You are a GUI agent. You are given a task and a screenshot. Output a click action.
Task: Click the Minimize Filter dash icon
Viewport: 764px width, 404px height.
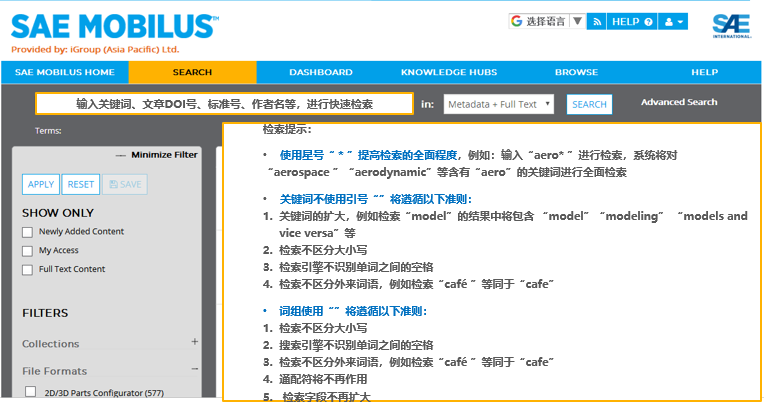(x=123, y=155)
